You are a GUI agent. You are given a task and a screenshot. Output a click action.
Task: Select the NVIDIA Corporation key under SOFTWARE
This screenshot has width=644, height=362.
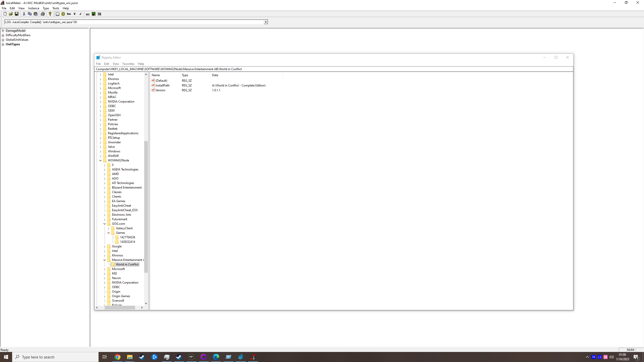pyautogui.click(x=121, y=102)
